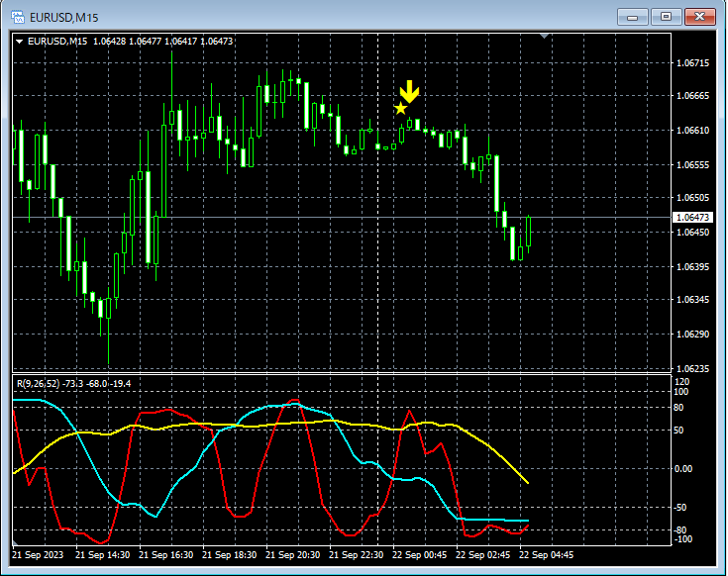Minimize the EURUSD,M15 chart window
Image resolution: width=728 pixels, height=576 pixels.
click(632, 16)
